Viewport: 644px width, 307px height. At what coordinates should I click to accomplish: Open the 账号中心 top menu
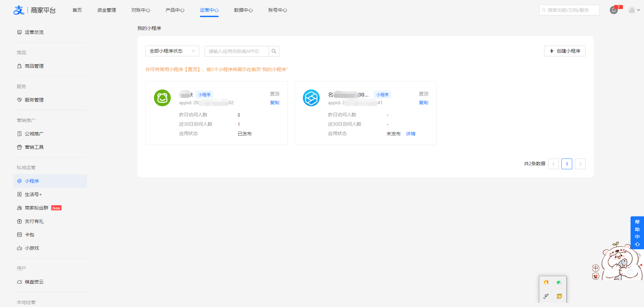(278, 10)
